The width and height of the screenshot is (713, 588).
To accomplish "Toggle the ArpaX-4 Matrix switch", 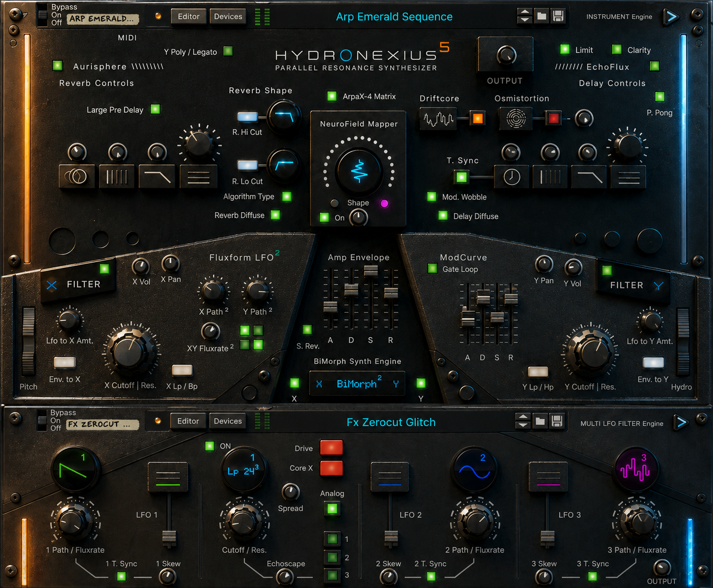I will [x=332, y=96].
